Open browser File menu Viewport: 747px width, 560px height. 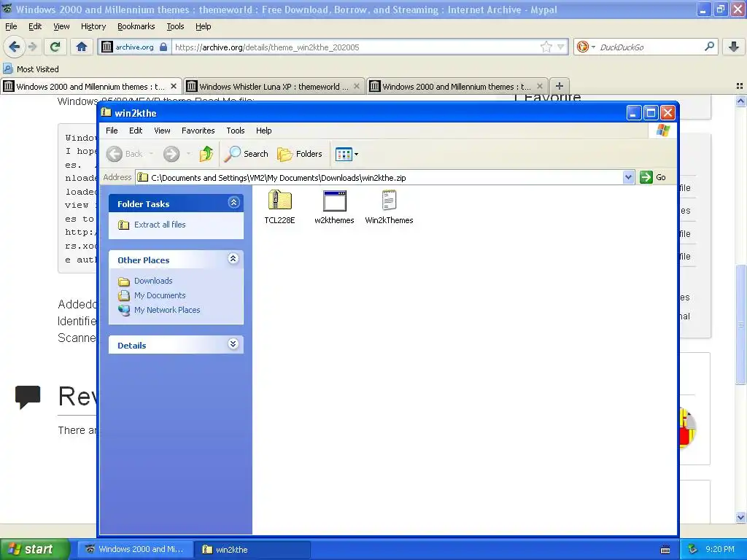[11, 27]
